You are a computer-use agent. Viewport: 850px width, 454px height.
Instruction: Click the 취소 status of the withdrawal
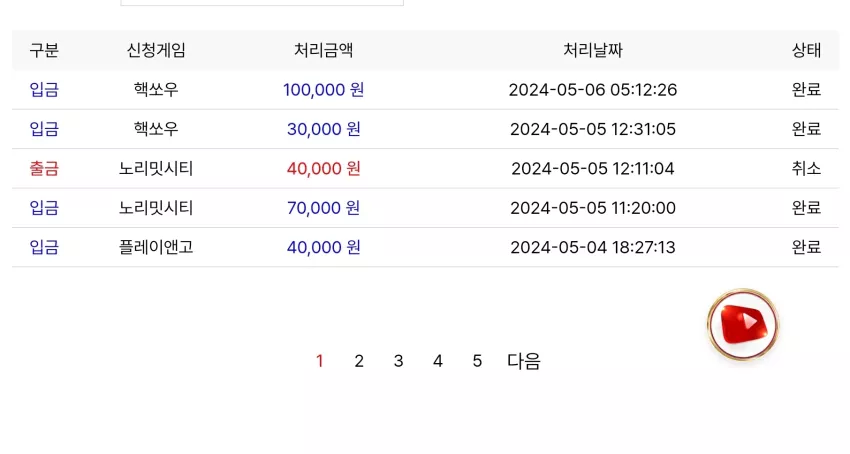(806, 169)
